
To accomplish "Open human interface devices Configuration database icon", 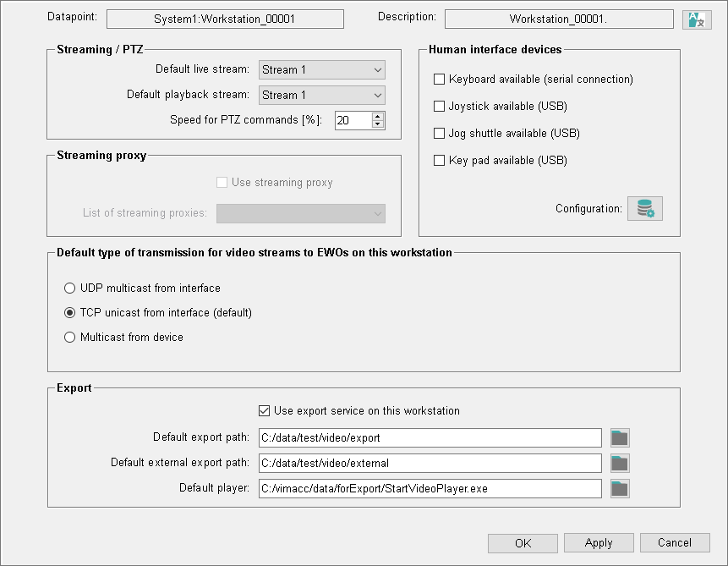I will coord(644,209).
